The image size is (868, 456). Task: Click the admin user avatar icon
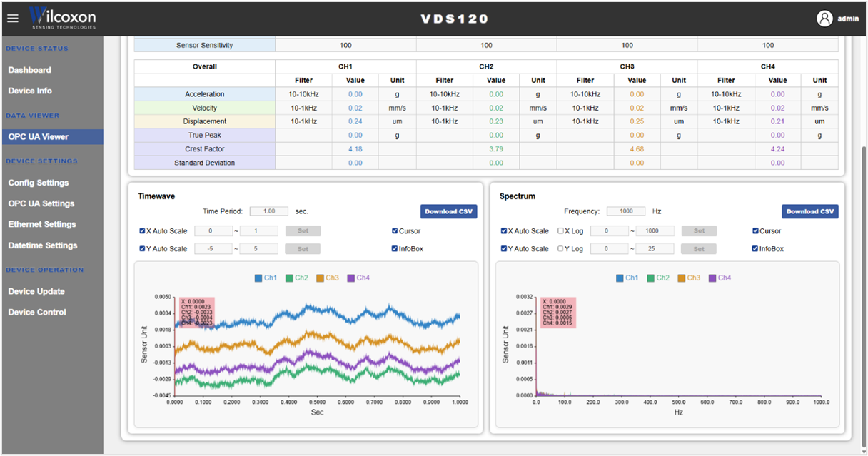(825, 19)
